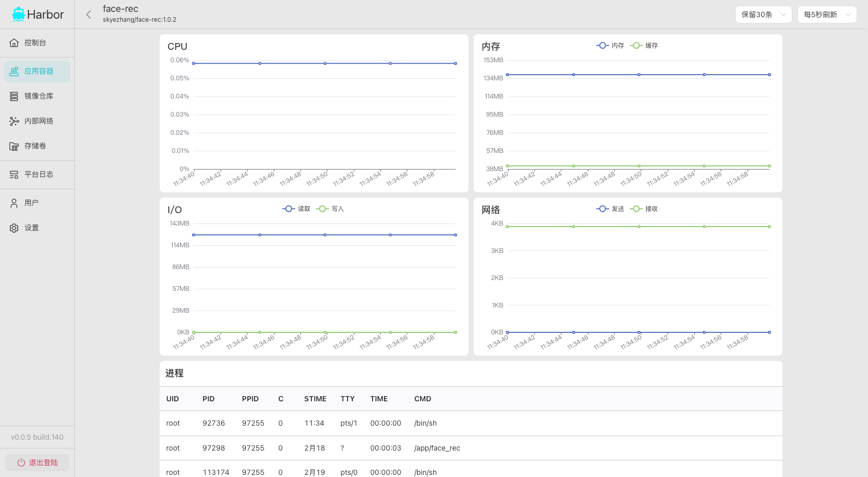Open the 保留30条 dropdown
This screenshot has width=868, height=477.
tap(763, 15)
